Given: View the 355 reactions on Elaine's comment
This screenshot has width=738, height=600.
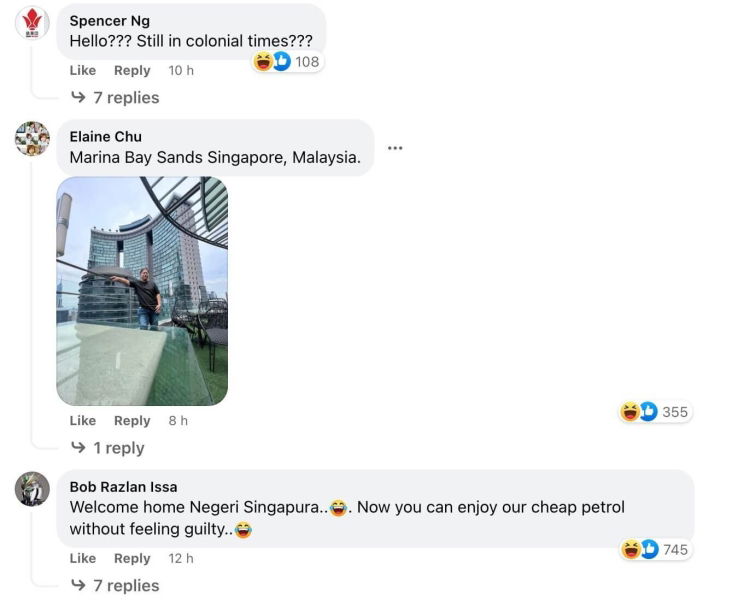Looking at the screenshot, I should pos(655,412).
